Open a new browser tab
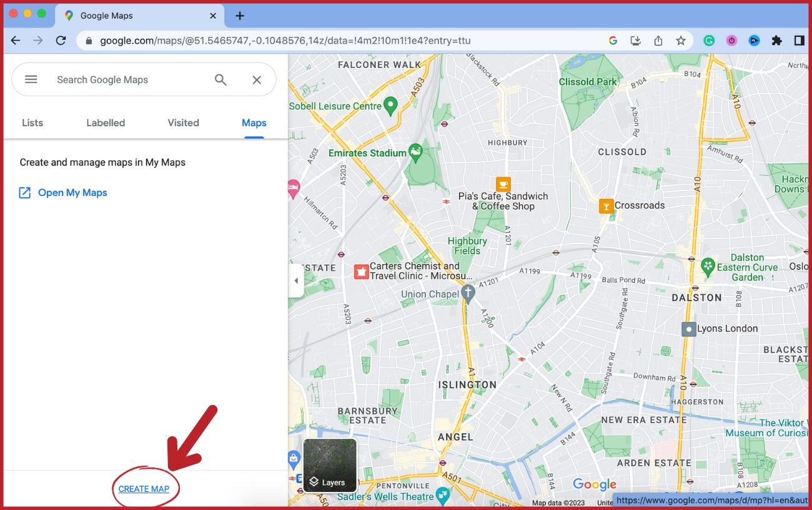 point(240,16)
